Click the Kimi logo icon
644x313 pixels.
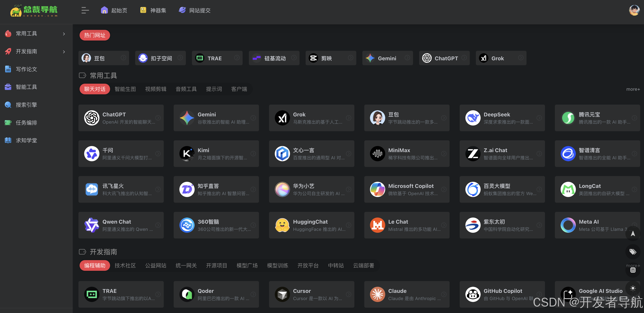[x=187, y=153]
